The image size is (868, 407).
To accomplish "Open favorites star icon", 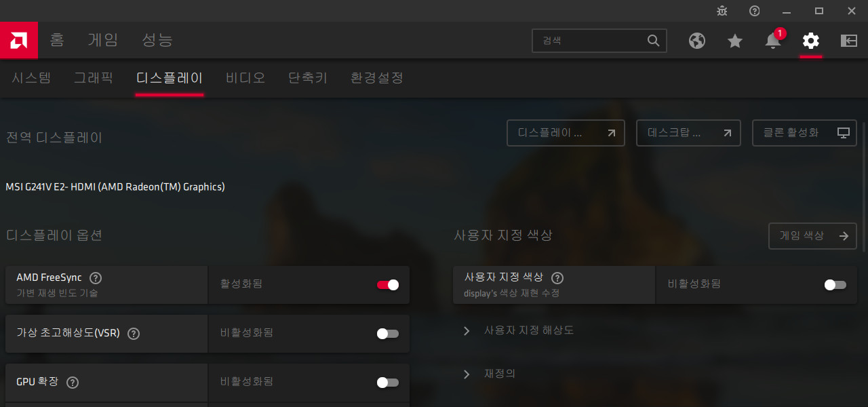I will pos(735,41).
